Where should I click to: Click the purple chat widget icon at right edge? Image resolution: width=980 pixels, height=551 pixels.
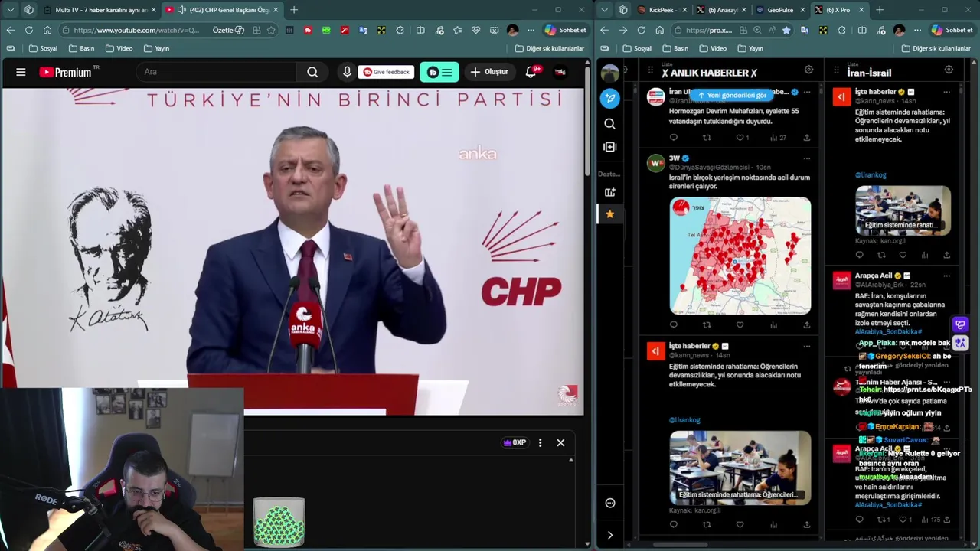[960, 325]
